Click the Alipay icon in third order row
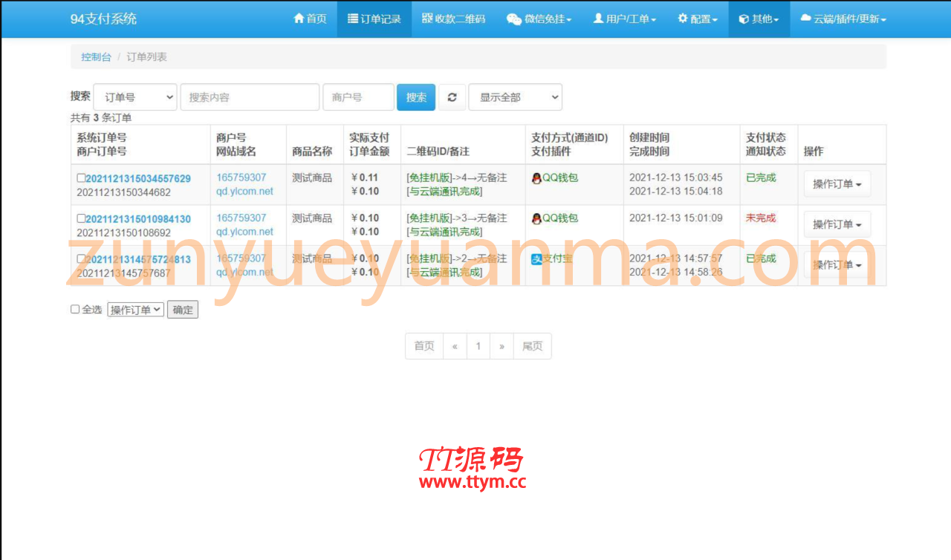This screenshot has height=560, width=951. [536, 259]
